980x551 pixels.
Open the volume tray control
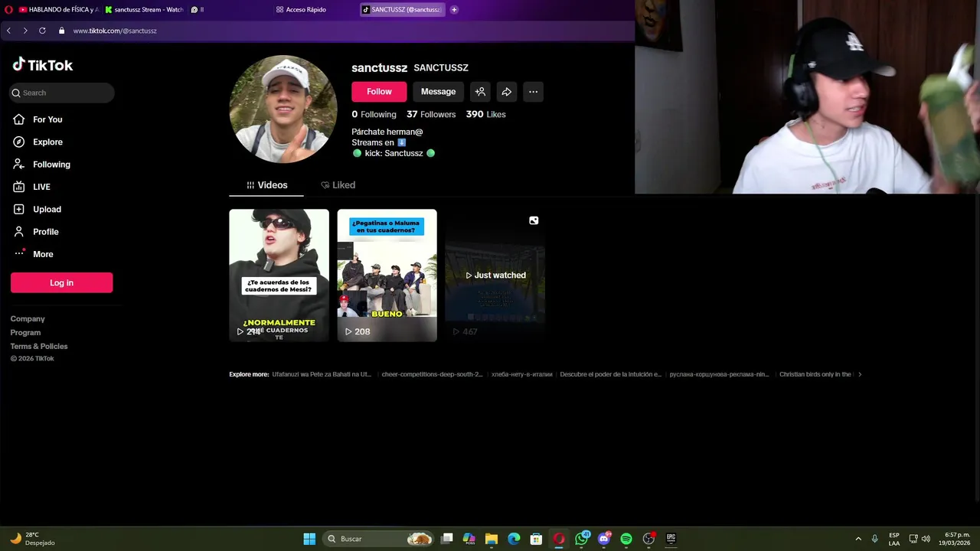926,539
